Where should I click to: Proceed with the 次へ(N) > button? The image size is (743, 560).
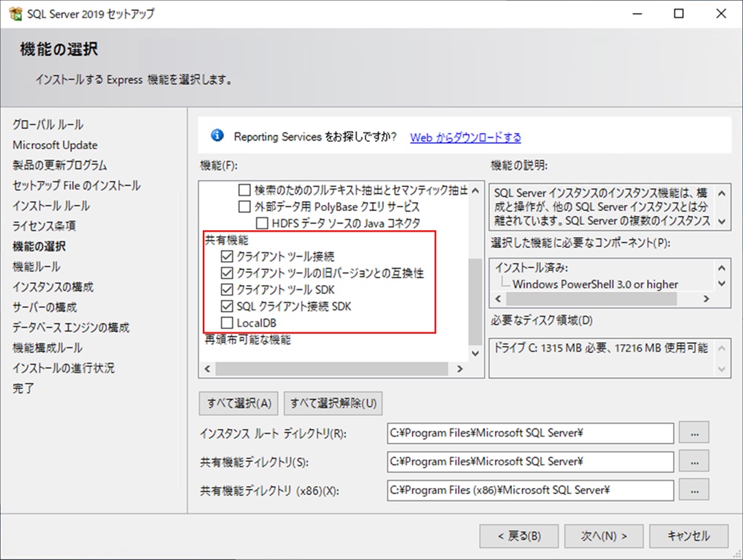(x=602, y=536)
